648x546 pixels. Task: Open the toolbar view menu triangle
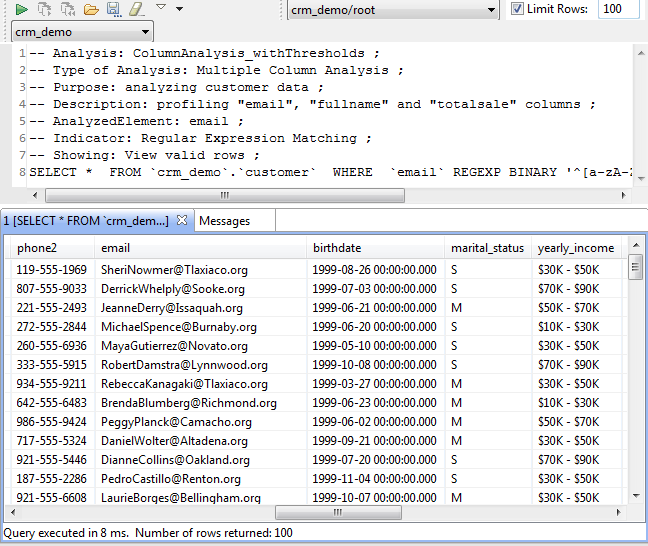tap(161, 8)
